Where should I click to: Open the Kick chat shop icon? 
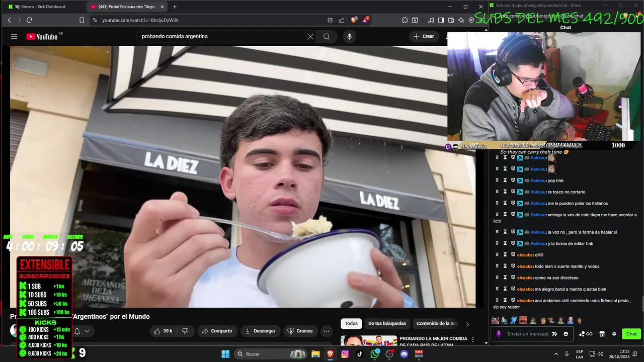tap(602, 334)
